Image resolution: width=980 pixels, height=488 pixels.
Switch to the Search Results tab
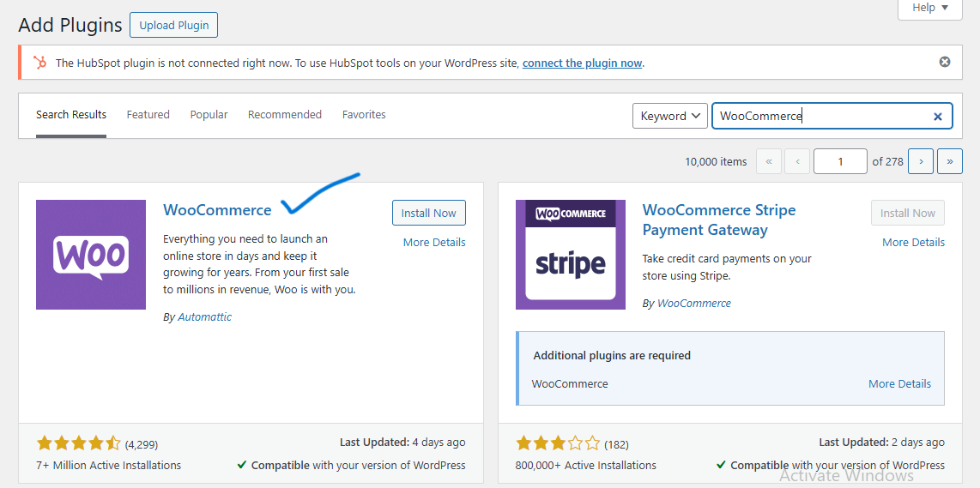(71, 115)
